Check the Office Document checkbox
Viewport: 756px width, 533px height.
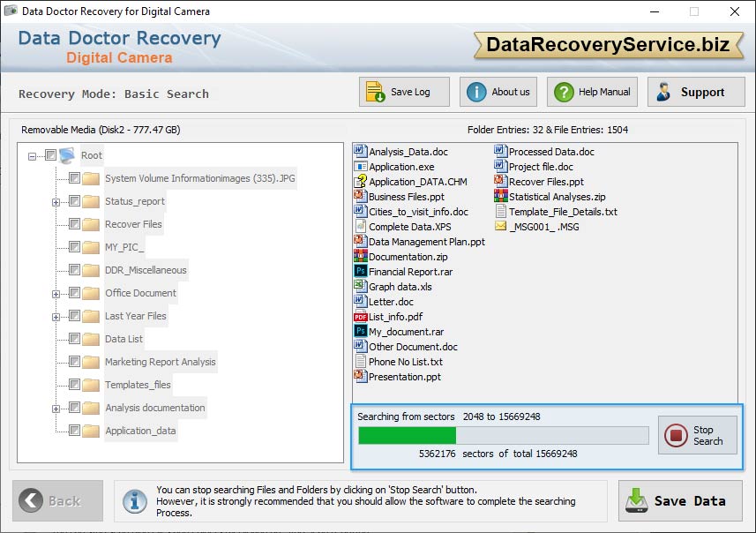point(74,293)
